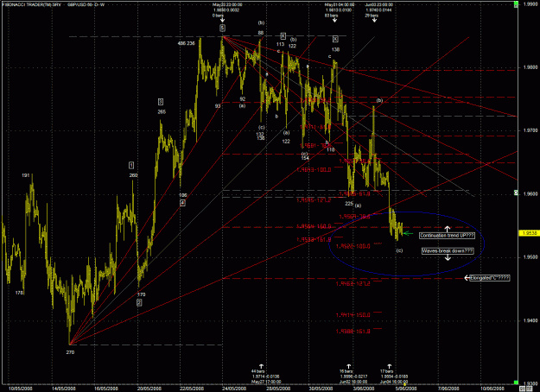Click the 486 236 label near the top
Screen dimensions: 540x392
(187, 43)
